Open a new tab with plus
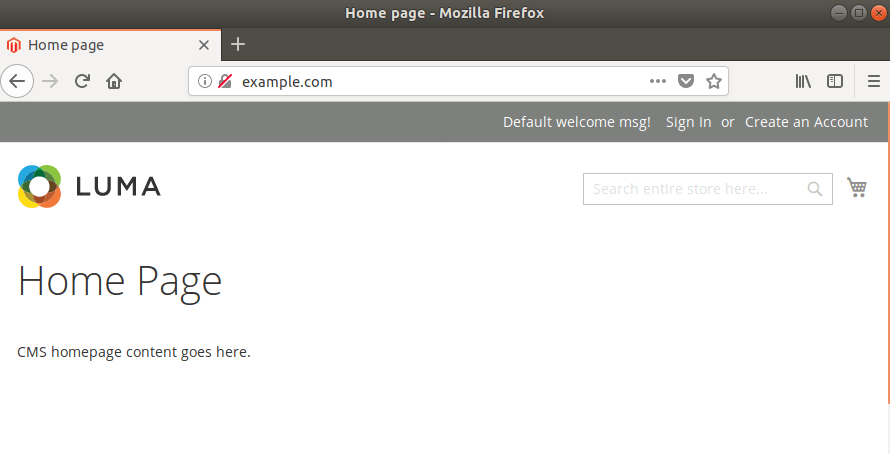Screen dimensions: 890x454 click(237, 44)
